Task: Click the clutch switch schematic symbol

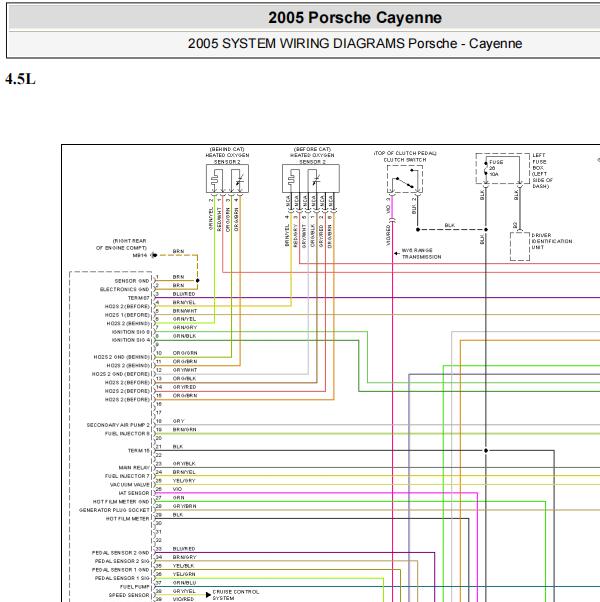Action: (405, 179)
